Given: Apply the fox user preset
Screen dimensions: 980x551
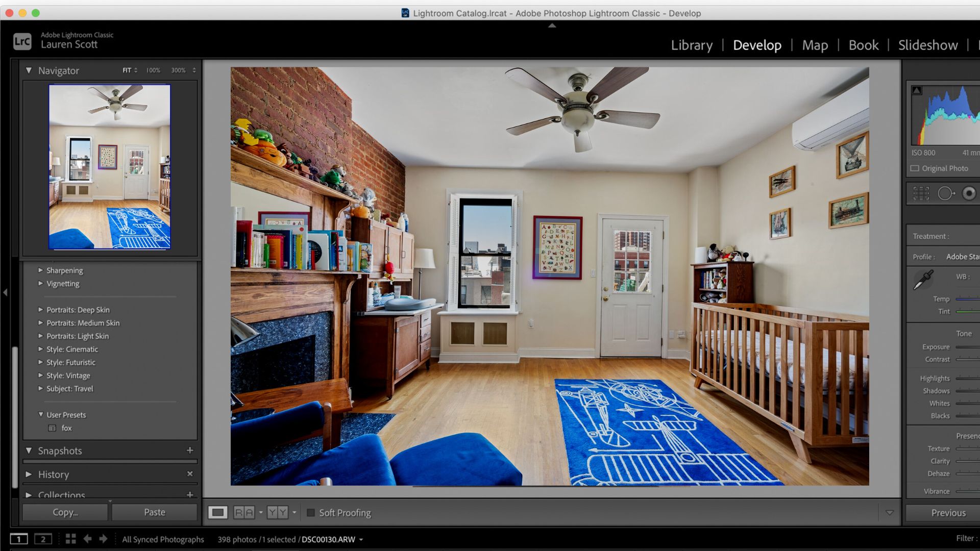Looking at the screenshot, I should pyautogui.click(x=66, y=428).
